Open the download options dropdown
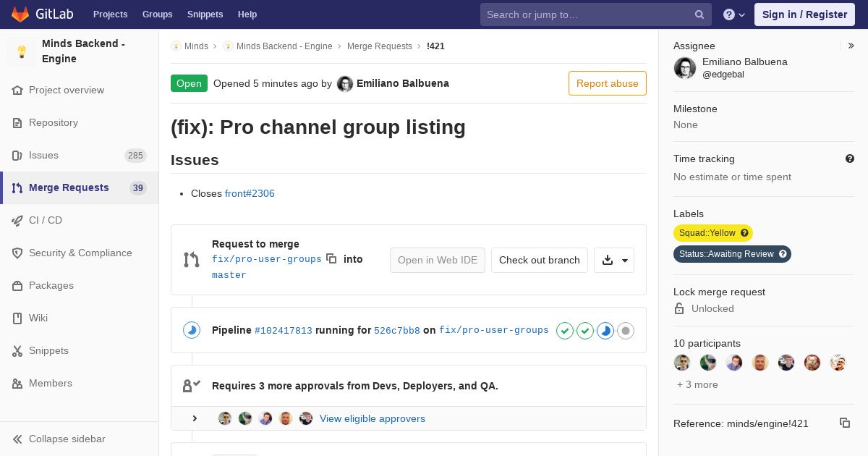The height and width of the screenshot is (456, 868). coord(614,260)
